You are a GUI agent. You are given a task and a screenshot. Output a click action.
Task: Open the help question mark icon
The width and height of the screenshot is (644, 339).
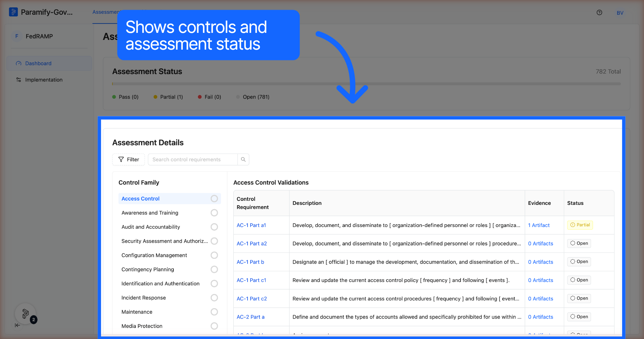(599, 12)
